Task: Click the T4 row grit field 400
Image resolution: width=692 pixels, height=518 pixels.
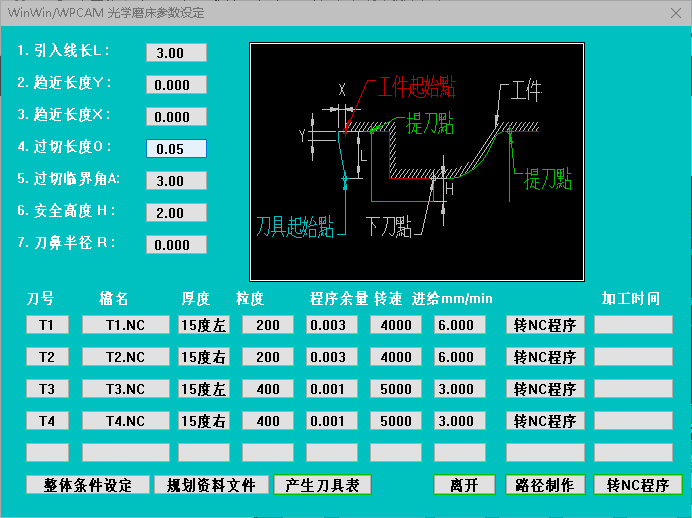Action: 268,421
